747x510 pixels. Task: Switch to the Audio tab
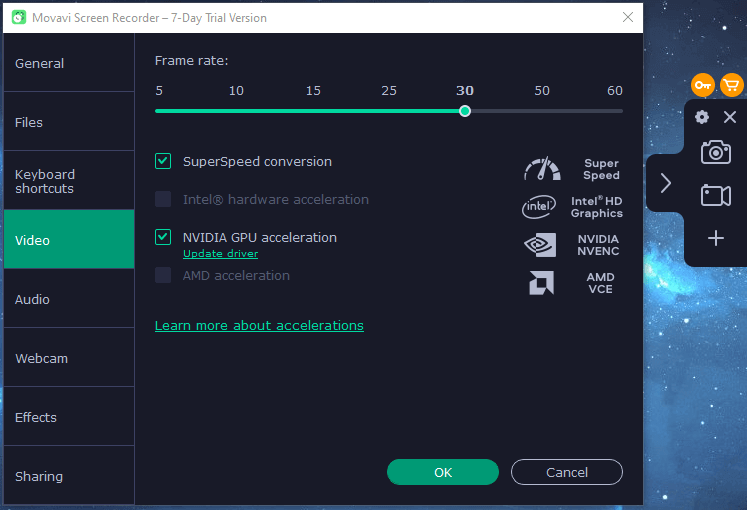[x=69, y=299]
